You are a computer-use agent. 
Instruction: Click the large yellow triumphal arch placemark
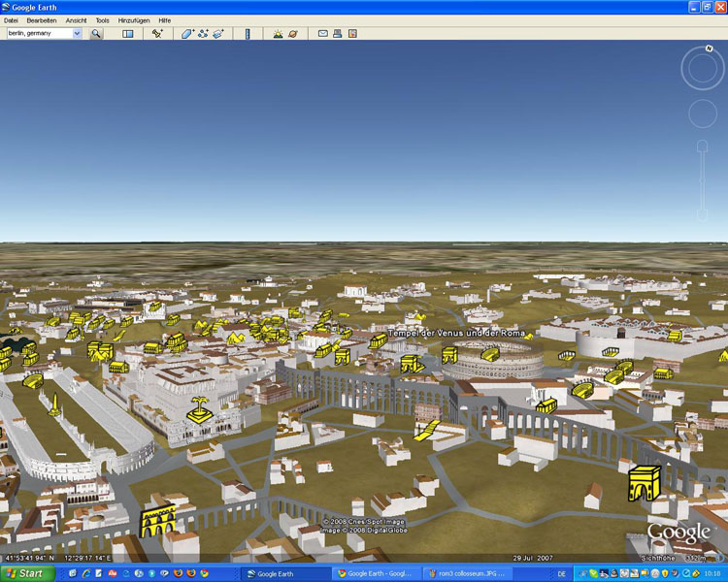pyautogui.click(x=645, y=483)
